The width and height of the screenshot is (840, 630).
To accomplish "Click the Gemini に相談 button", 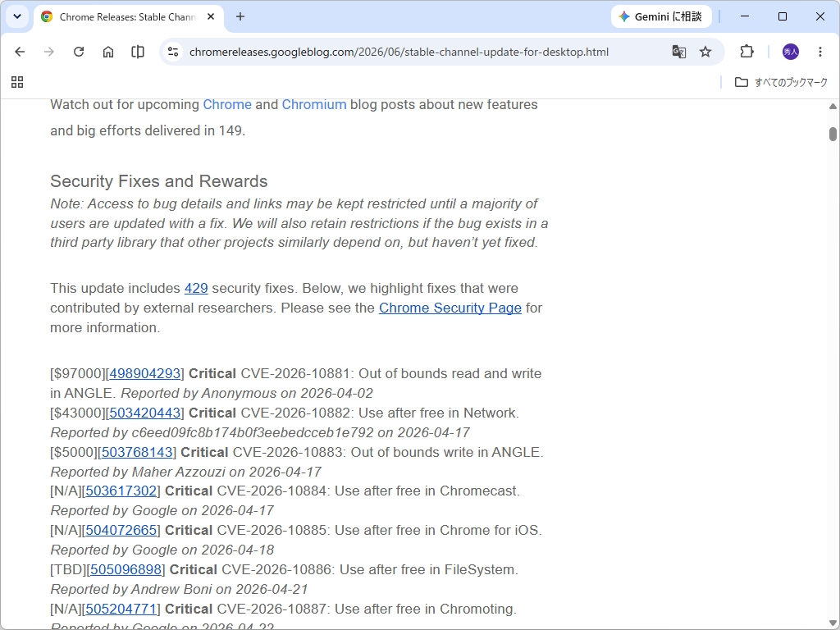I will 661,16.
